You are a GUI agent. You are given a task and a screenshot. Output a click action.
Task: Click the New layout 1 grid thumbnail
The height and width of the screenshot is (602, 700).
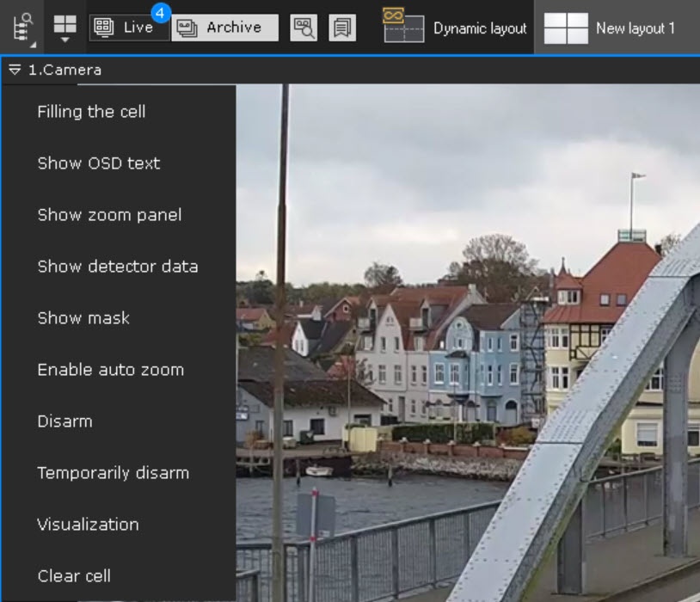click(x=566, y=28)
